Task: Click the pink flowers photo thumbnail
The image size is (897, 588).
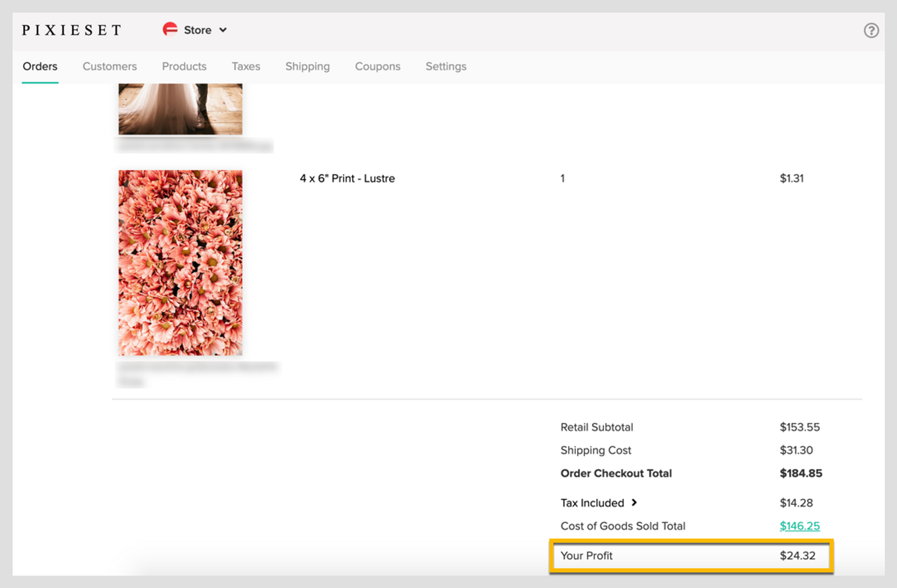Action: click(180, 262)
